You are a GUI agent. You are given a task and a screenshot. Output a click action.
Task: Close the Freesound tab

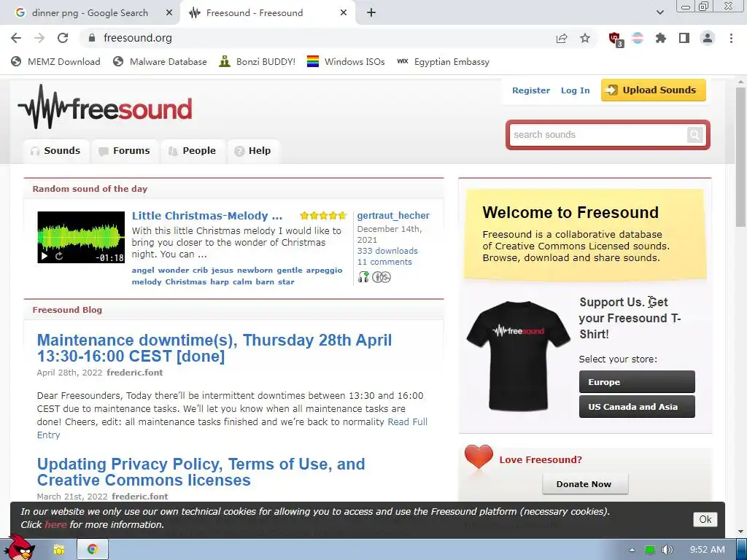coord(344,13)
